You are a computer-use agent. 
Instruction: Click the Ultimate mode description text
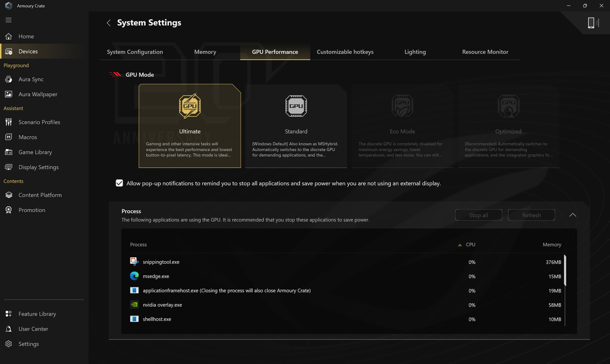click(189, 149)
